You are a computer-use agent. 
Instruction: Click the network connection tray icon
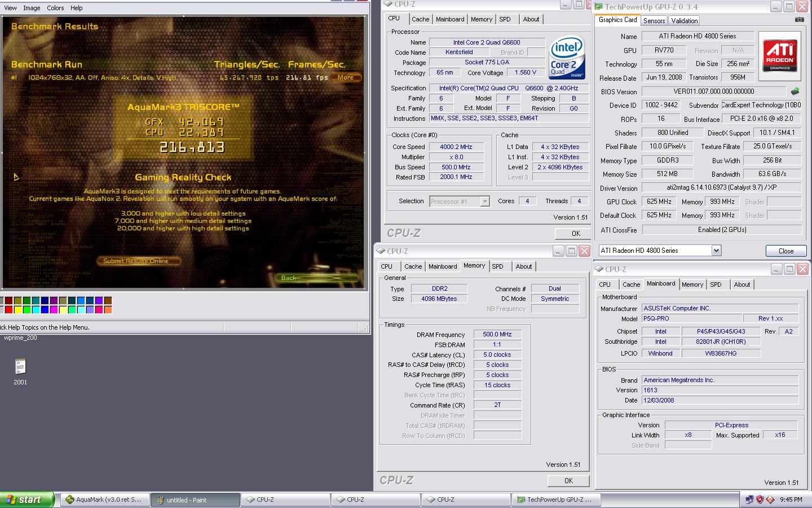pyautogui.click(x=749, y=500)
